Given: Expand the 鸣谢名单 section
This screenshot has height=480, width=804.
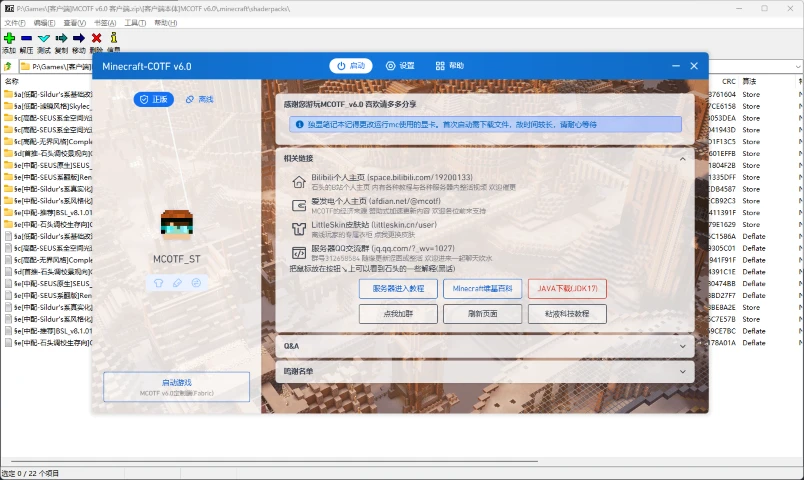Looking at the screenshot, I should [682, 371].
